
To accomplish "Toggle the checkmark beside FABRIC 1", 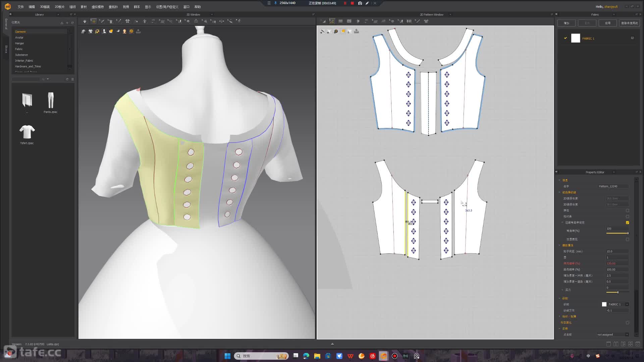I will tap(565, 38).
